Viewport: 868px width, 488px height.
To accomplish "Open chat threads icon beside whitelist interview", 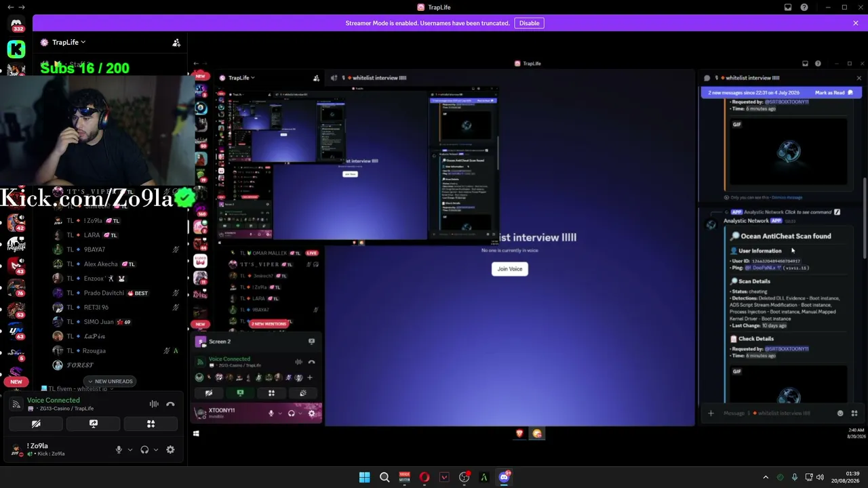I will pyautogui.click(x=707, y=78).
